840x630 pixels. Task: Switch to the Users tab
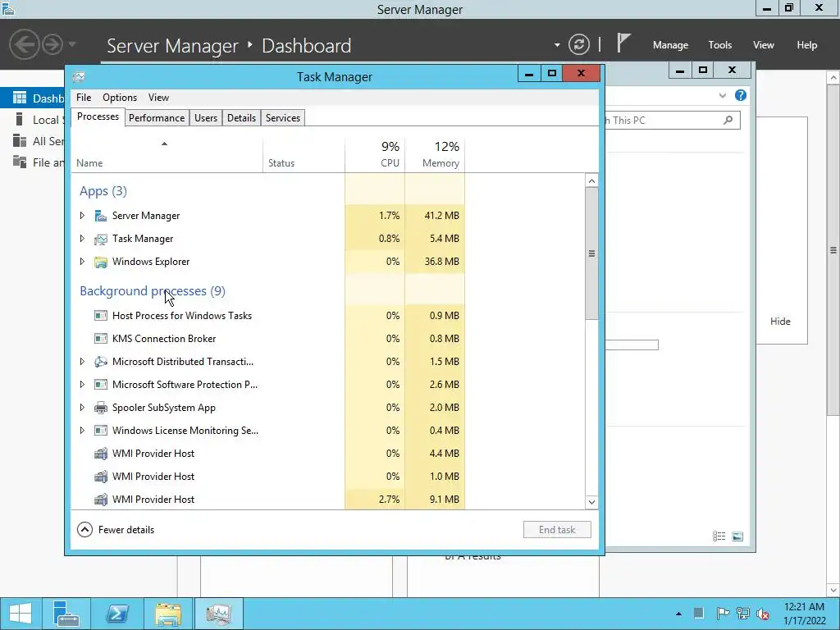click(206, 118)
